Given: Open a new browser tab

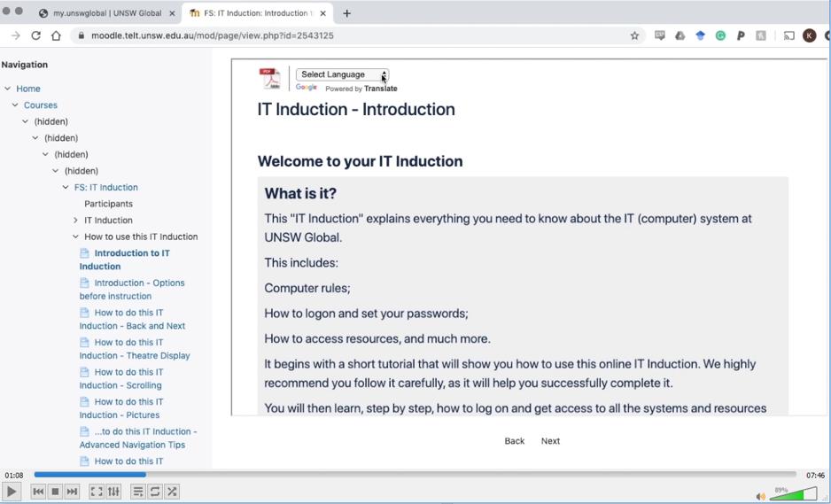Looking at the screenshot, I should coord(346,13).
